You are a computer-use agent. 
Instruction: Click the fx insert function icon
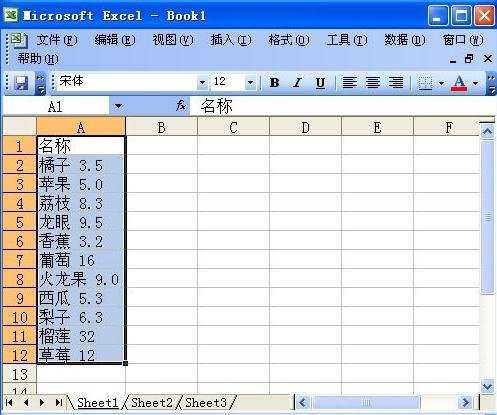coord(181,106)
